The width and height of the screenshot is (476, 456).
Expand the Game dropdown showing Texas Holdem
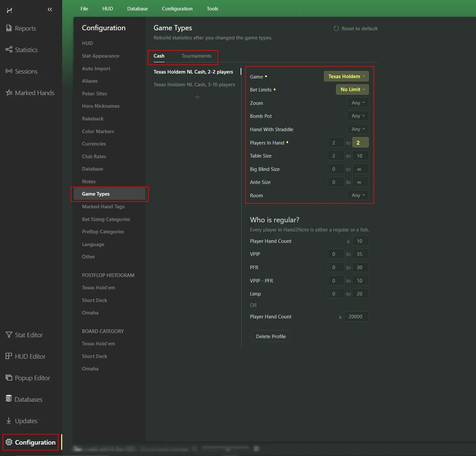click(346, 76)
